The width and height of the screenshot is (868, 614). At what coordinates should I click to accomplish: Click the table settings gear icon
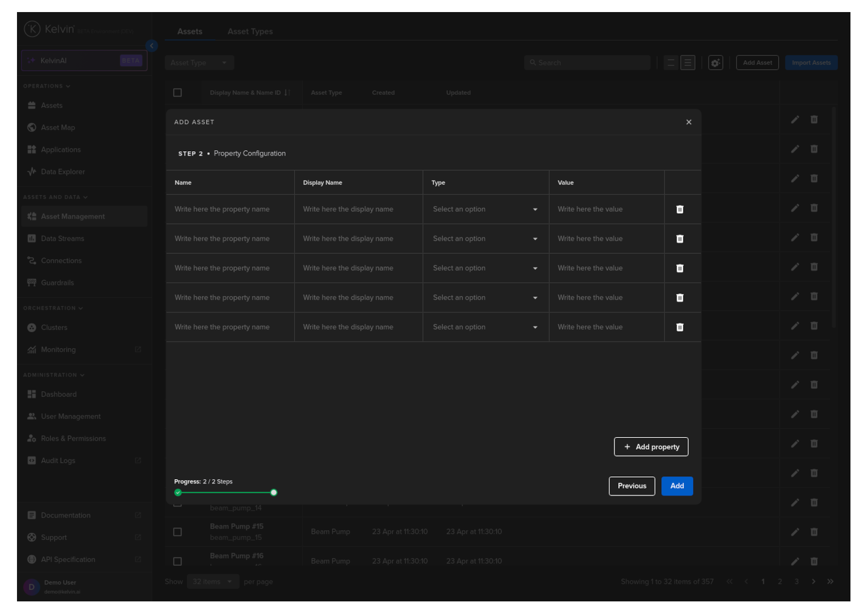(715, 63)
